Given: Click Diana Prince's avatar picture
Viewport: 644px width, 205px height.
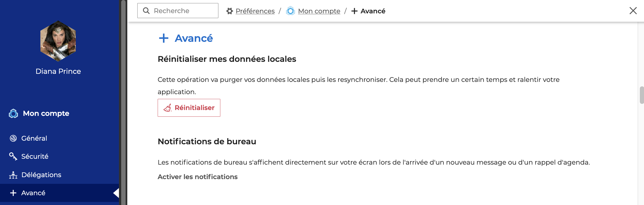Looking at the screenshot, I should 58,41.
